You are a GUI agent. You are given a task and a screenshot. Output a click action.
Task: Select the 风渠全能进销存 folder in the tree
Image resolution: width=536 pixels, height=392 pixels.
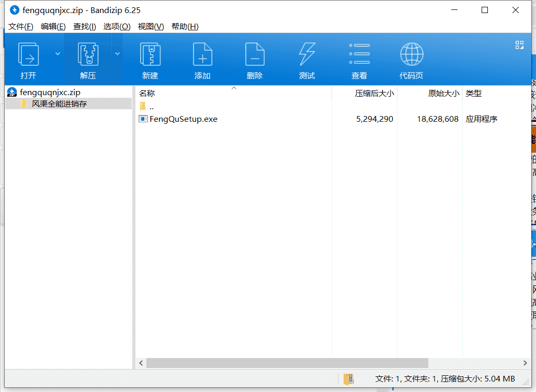(x=59, y=104)
